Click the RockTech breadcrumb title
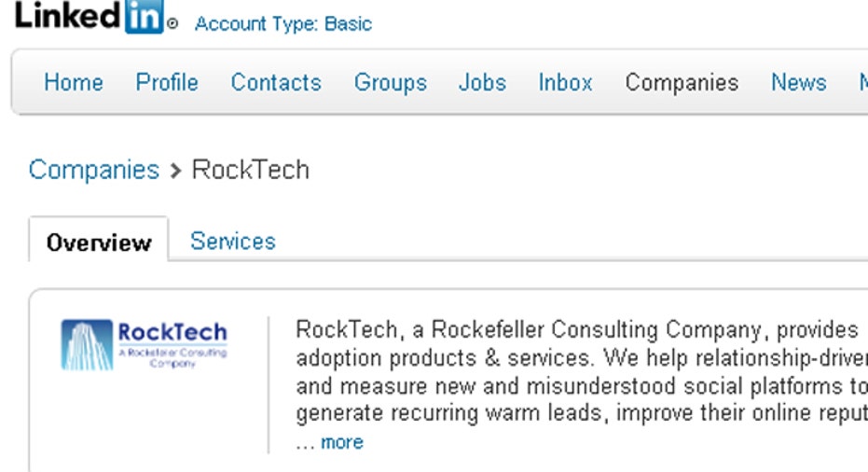 tap(250, 170)
